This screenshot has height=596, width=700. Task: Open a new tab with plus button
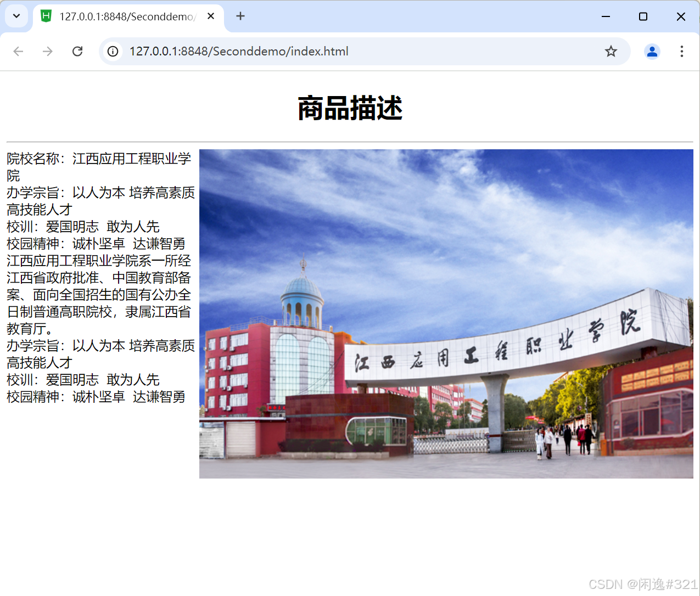click(x=240, y=16)
